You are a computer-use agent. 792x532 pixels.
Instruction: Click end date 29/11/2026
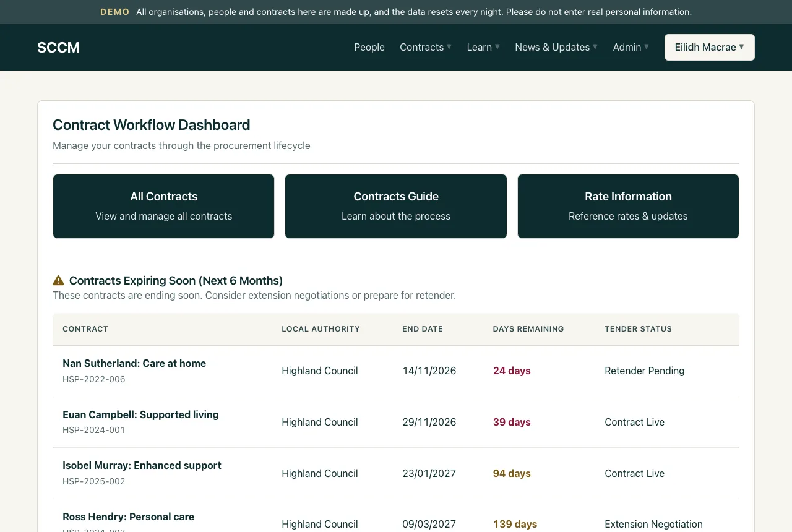coord(429,422)
